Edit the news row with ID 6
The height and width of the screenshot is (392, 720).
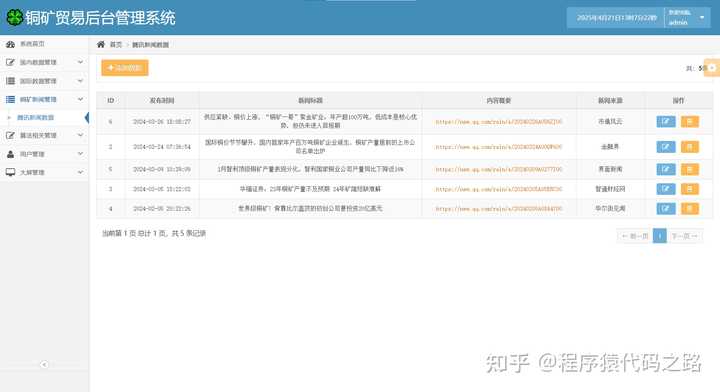click(666, 122)
